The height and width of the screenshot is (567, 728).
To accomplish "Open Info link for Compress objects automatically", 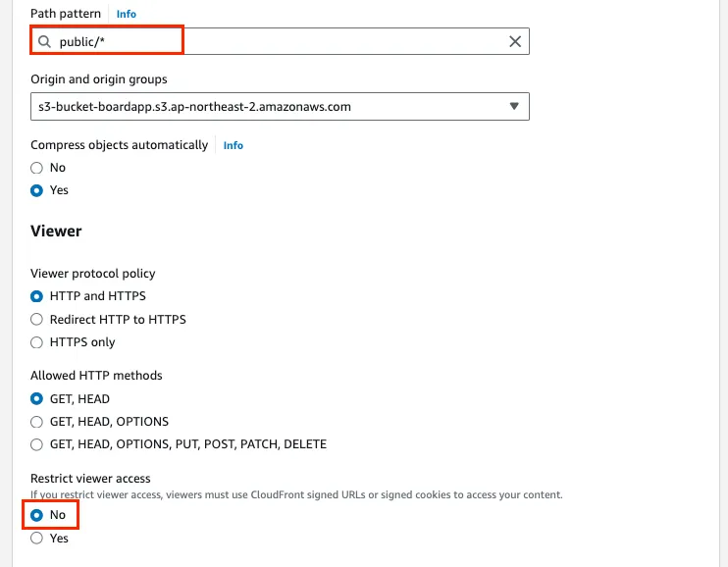I will pyautogui.click(x=233, y=145).
